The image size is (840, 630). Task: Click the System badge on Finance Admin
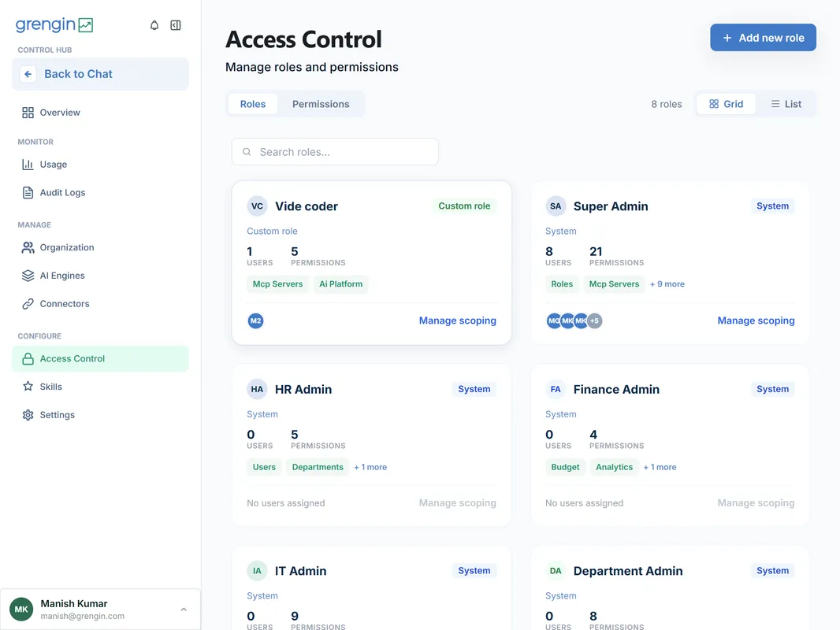click(772, 389)
